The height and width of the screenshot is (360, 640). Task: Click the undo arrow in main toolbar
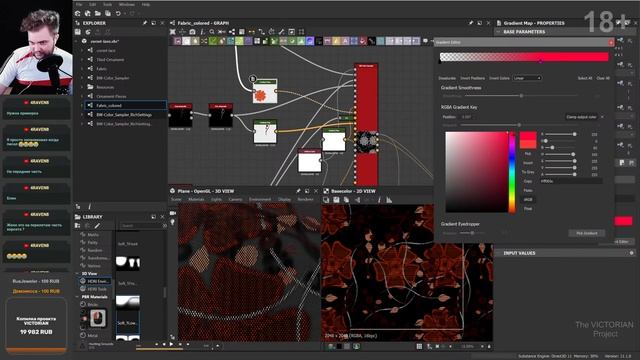tap(118, 13)
